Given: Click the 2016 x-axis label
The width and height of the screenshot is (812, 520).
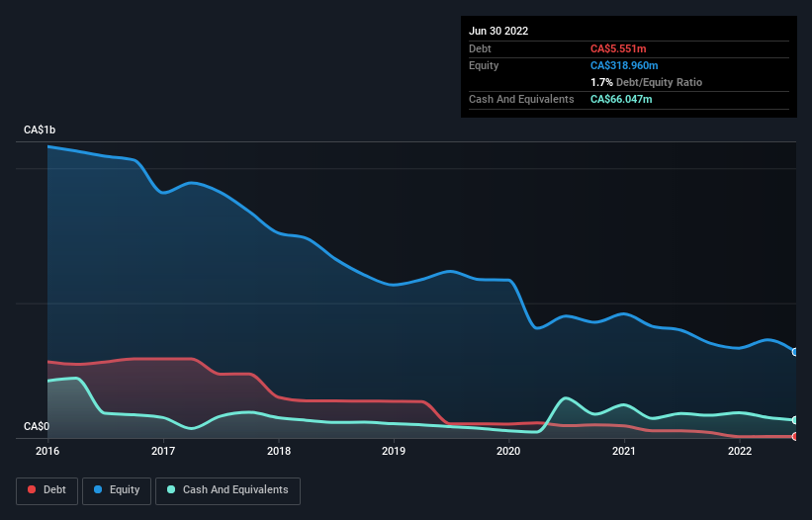Looking at the screenshot, I should [47, 451].
